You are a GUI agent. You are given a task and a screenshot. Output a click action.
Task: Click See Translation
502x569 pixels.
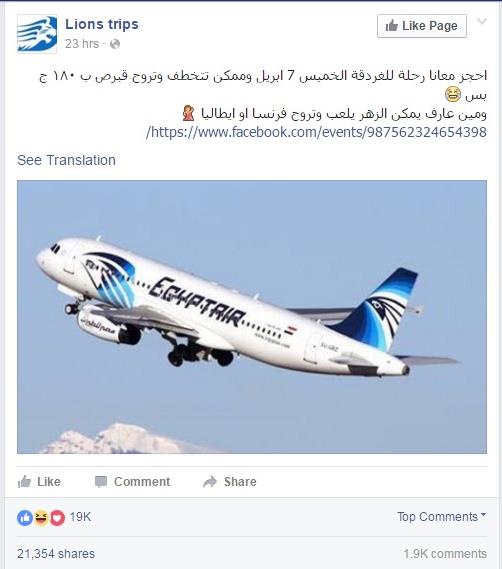[x=66, y=160]
